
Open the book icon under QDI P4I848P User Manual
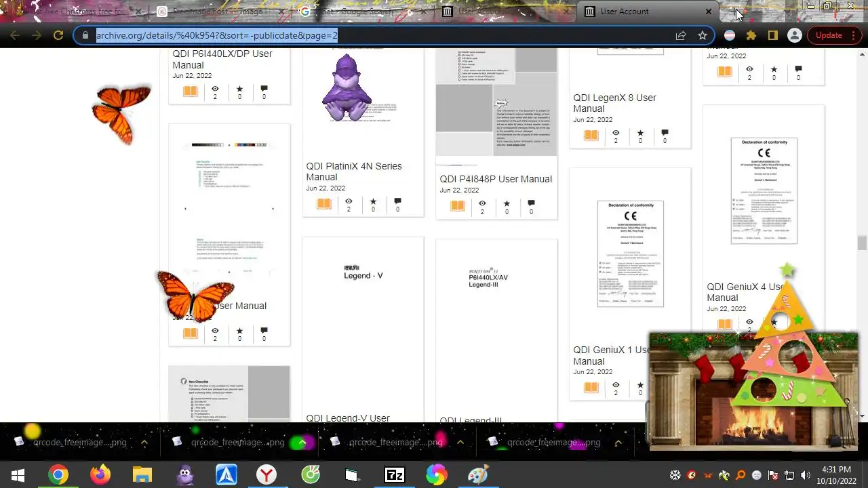(x=458, y=205)
